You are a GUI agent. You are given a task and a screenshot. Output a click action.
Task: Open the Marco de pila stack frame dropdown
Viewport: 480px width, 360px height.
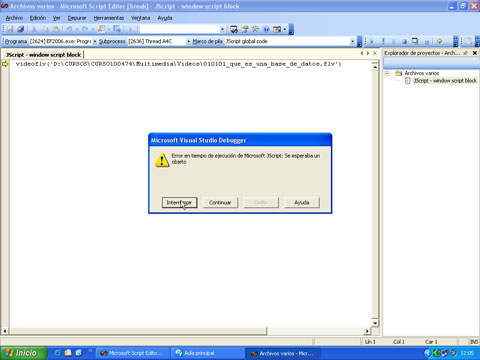pos(353,41)
